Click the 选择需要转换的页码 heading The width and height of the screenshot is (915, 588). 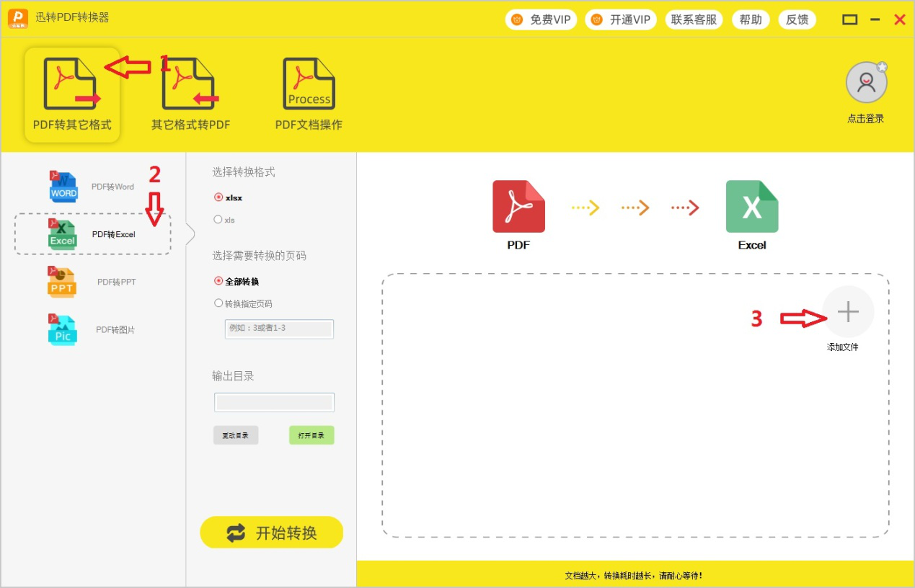tap(260, 256)
